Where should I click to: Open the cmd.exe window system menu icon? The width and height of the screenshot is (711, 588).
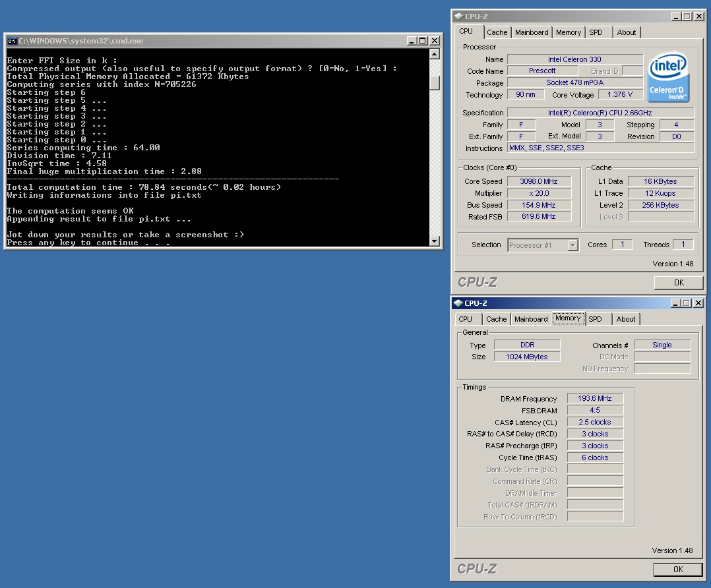(12, 41)
